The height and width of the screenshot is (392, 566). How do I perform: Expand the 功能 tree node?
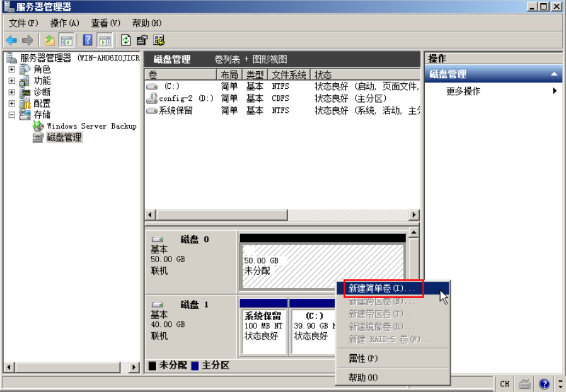pyautogui.click(x=11, y=81)
